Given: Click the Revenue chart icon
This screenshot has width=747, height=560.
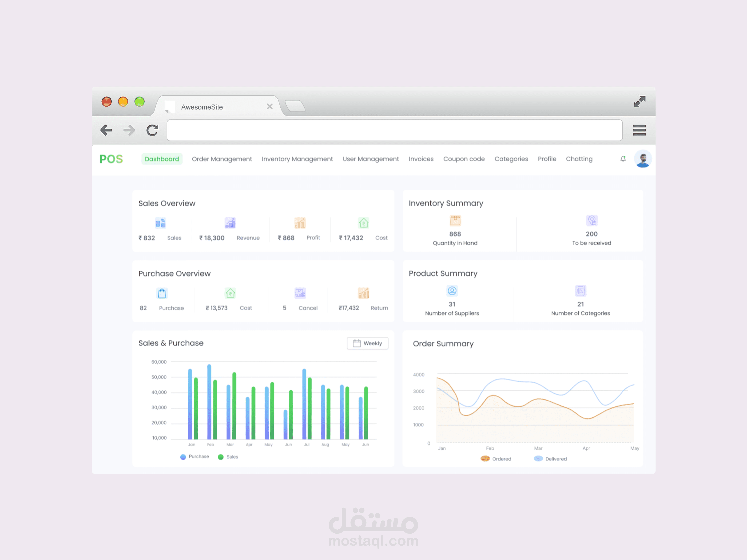Looking at the screenshot, I should click(x=230, y=223).
